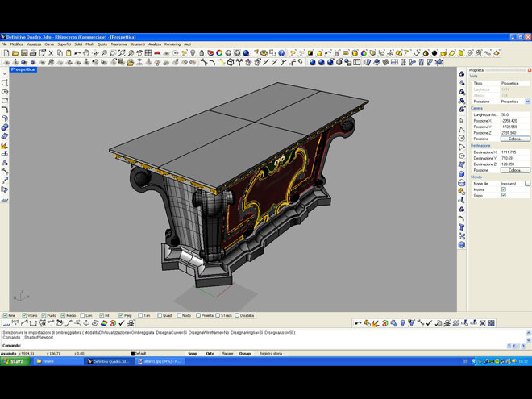
Task: Open the color wheel icon
Action: tap(219, 53)
